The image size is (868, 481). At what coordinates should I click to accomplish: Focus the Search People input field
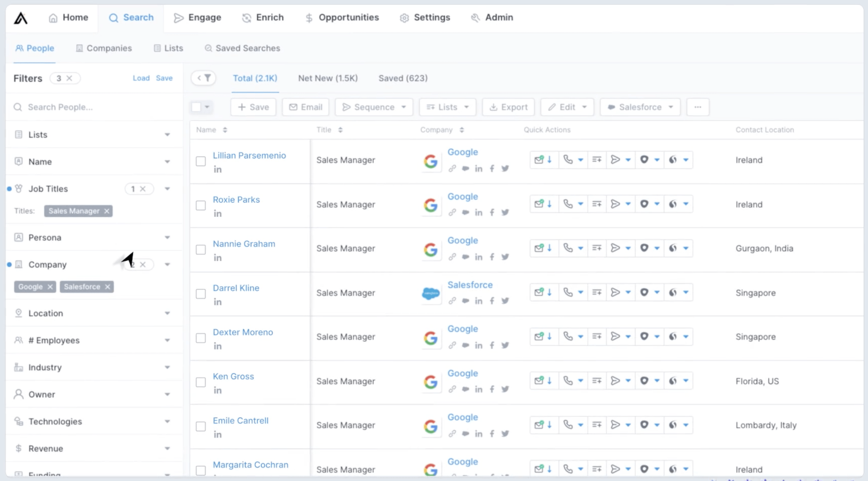95,107
